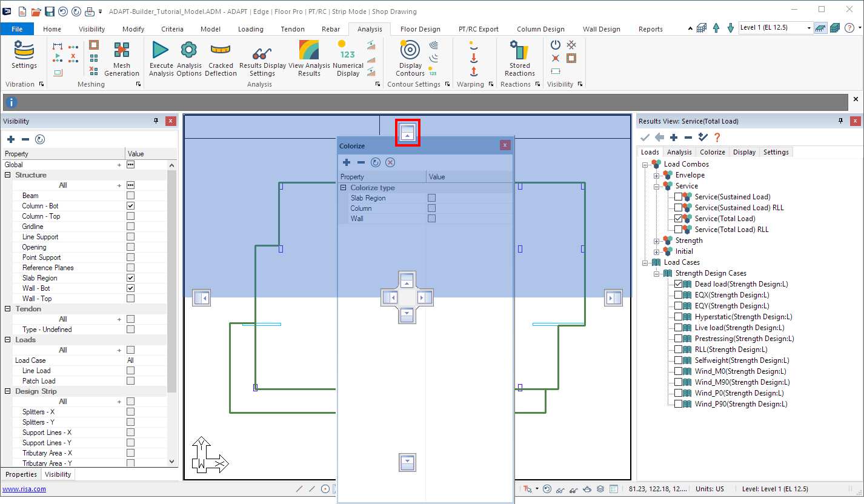The width and height of the screenshot is (864, 504).
Task: Open Analysis Options gear icon
Action: tap(189, 50)
